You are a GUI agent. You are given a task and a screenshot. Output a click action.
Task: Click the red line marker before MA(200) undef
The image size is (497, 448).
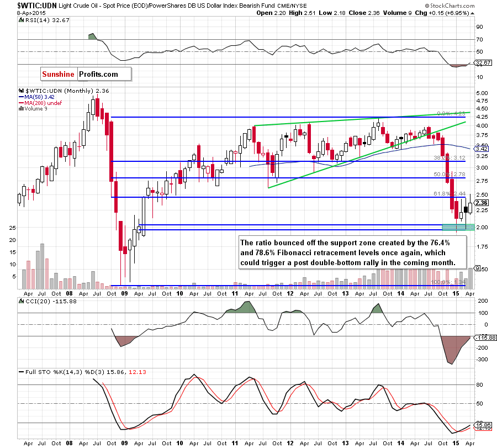(x=21, y=103)
